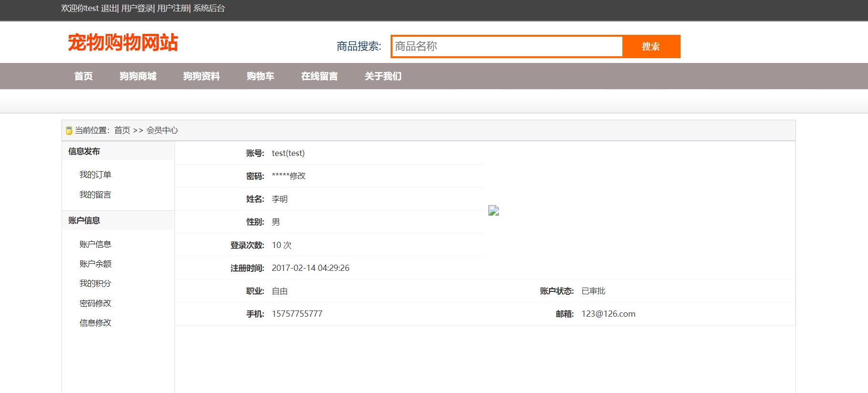Open the 狗狗商城 menu item
Image resolution: width=868 pixels, height=393 pixels.
138,76
